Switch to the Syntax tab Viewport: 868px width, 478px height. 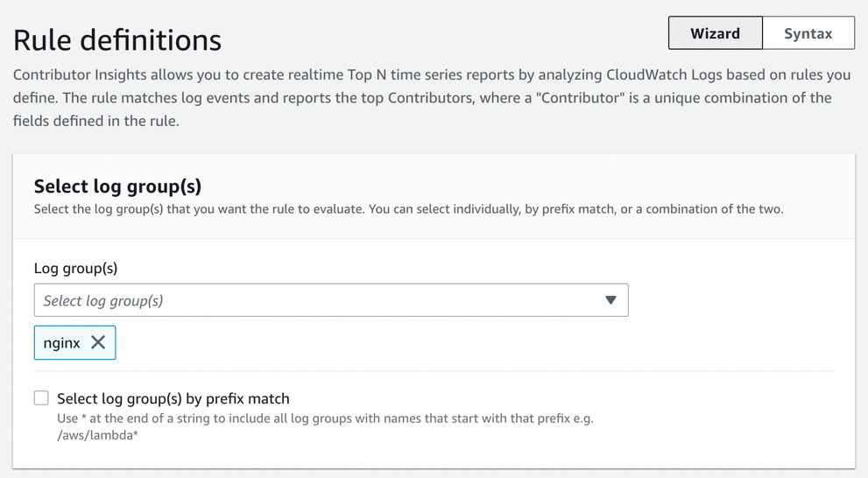[x=808, y=33]
